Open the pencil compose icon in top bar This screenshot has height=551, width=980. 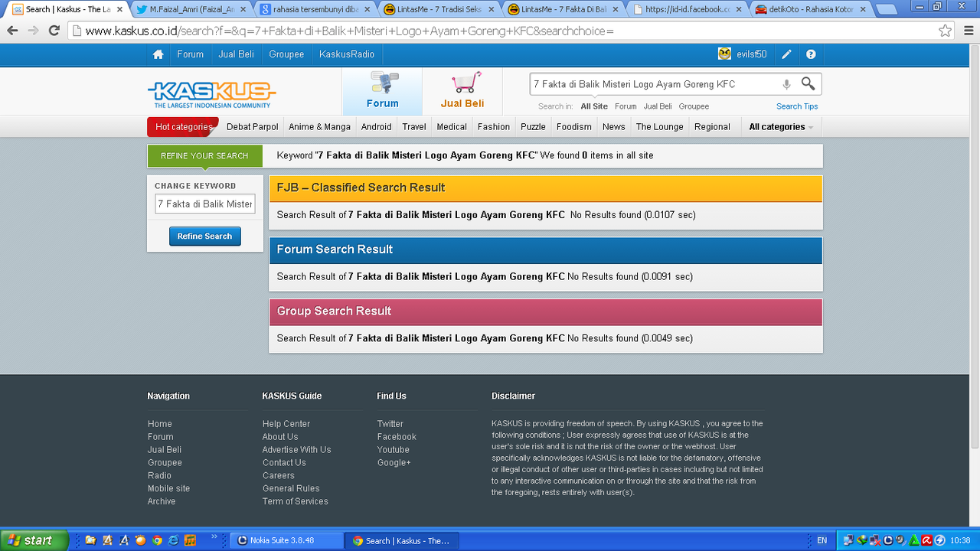(x=786, y=54)
